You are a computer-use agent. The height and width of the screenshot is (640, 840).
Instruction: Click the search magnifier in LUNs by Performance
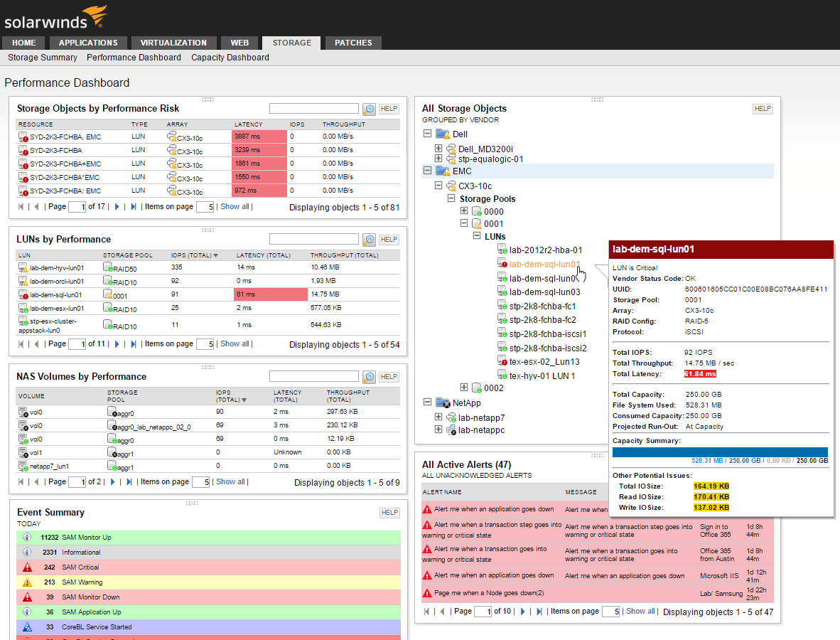click(368, 240)
